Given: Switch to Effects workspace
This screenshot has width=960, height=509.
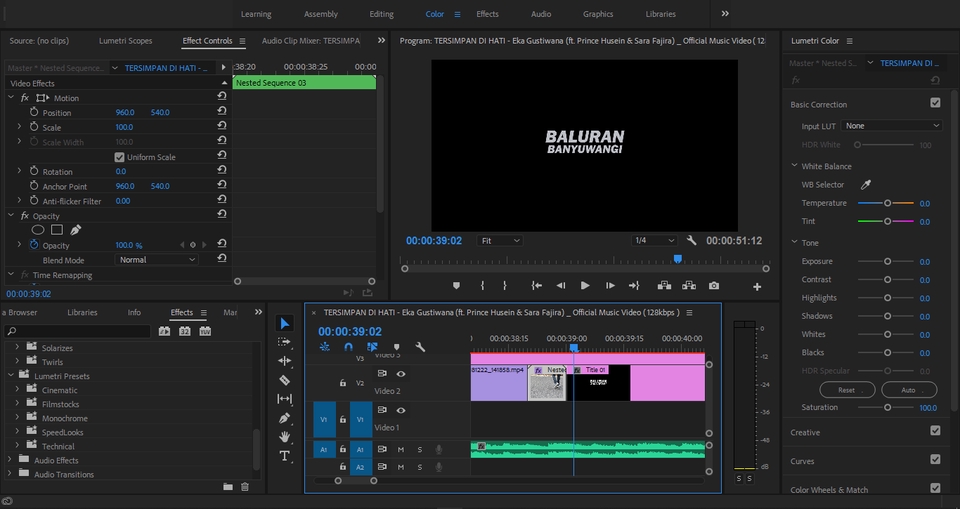Looking at the screenshot, I should pyautogui.click(x=487, y=14).
